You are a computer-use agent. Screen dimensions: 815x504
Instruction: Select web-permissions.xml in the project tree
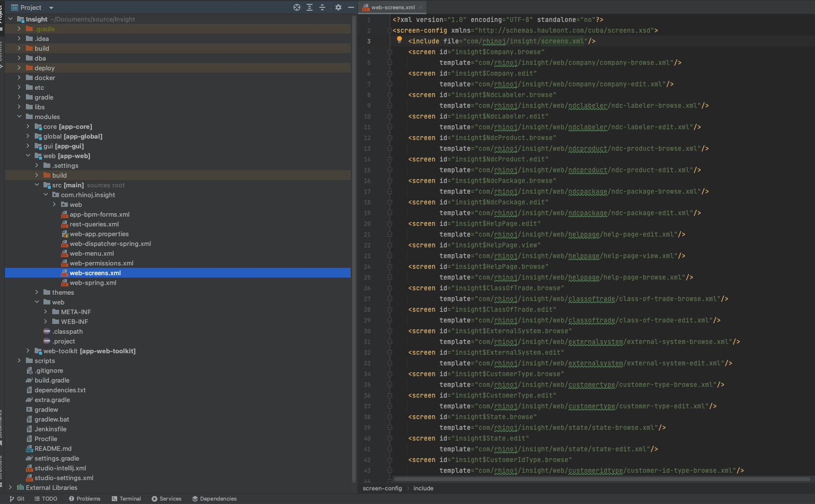[101, 263]
